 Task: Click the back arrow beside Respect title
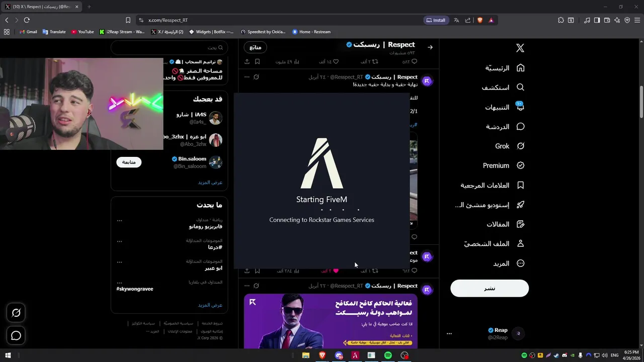click(430, 47)
